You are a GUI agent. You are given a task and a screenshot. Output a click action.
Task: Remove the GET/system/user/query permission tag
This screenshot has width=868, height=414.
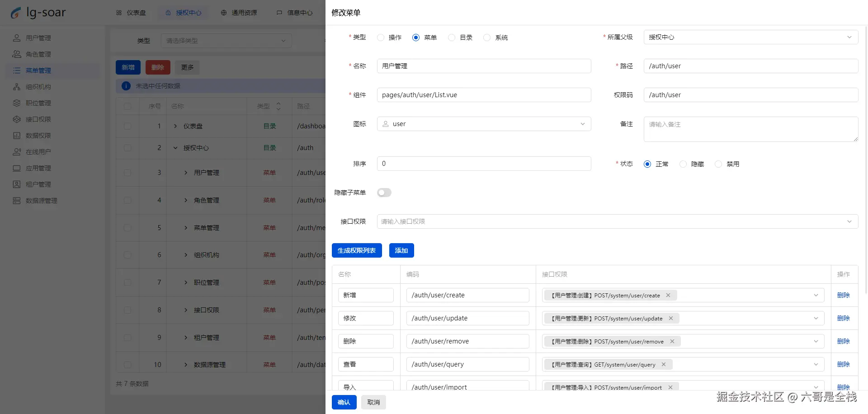(664, 364)
